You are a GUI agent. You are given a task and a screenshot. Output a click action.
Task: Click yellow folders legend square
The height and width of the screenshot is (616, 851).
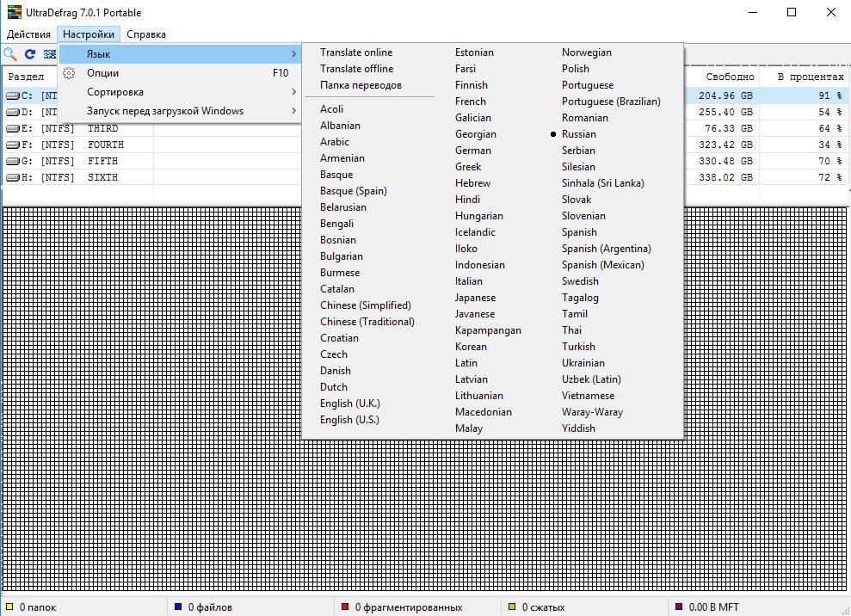[9, 607]
